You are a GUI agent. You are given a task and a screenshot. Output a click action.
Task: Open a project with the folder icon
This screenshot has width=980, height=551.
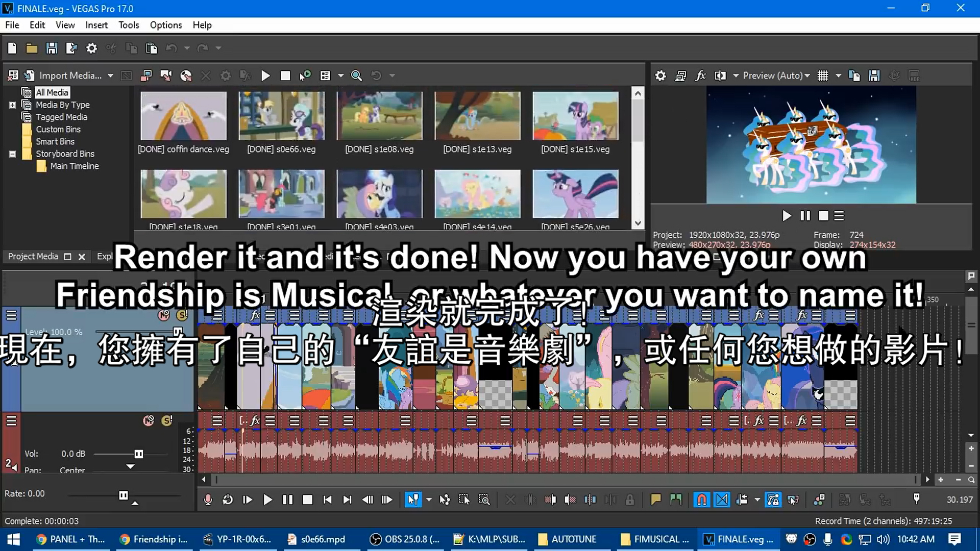coord(32,48)
